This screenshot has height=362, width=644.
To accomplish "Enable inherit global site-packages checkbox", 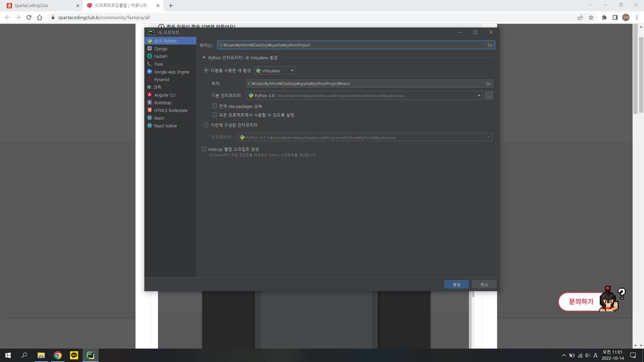I will point(215,106).
